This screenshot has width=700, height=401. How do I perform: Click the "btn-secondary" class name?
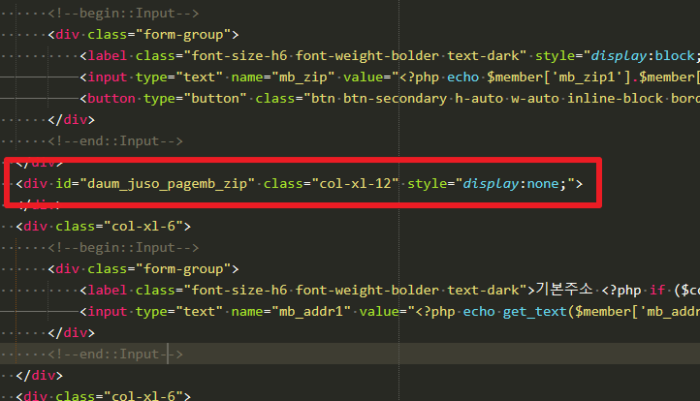click(x=395, y=99)
